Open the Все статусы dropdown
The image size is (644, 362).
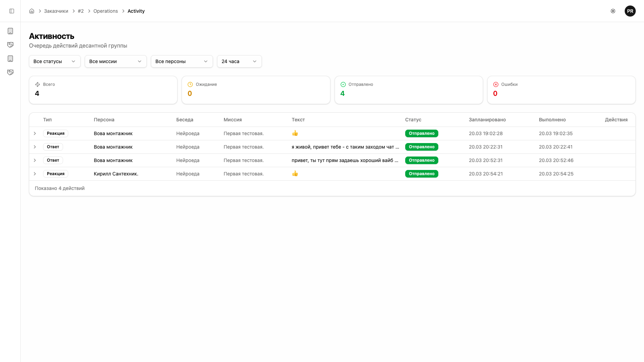tap(54, 61)
